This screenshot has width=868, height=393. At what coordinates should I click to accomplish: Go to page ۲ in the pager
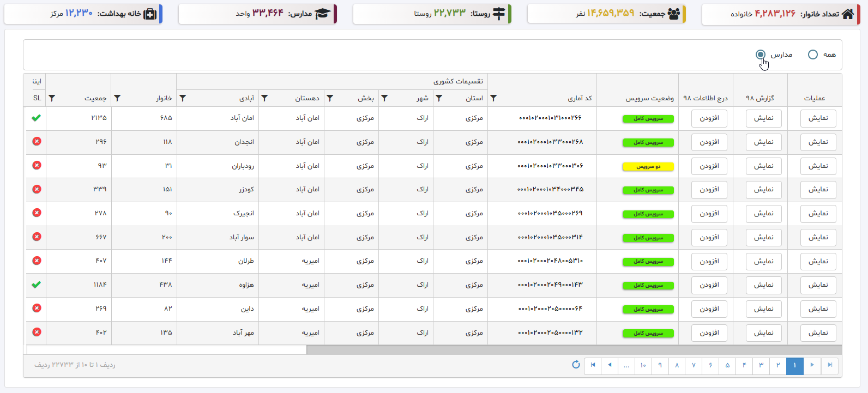pos(778,365)
